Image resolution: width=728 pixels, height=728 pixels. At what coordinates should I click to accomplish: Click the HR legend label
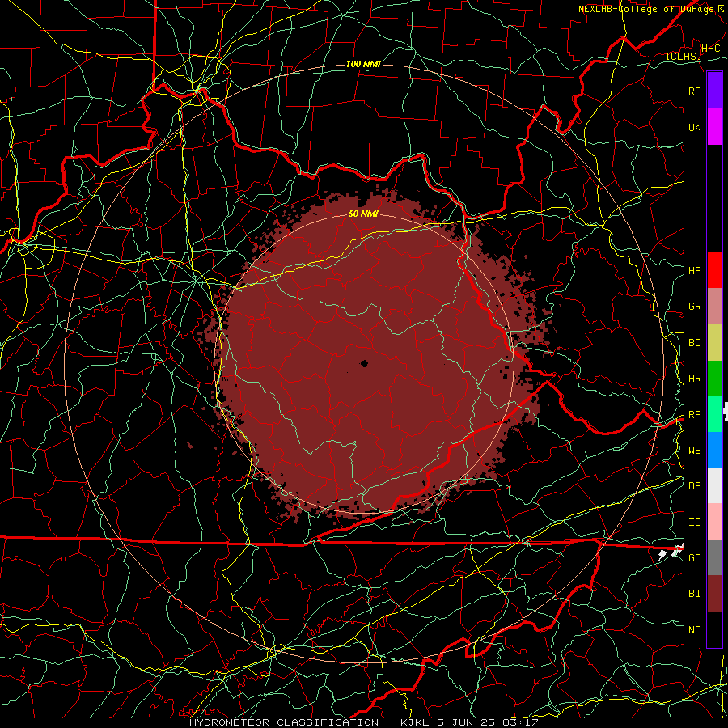[694, 379]
